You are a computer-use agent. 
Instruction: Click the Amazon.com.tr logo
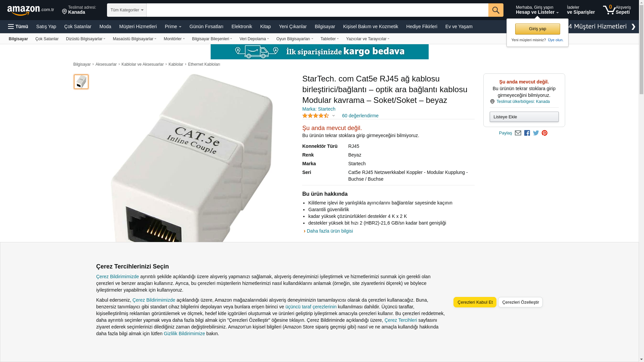(31, 10)
